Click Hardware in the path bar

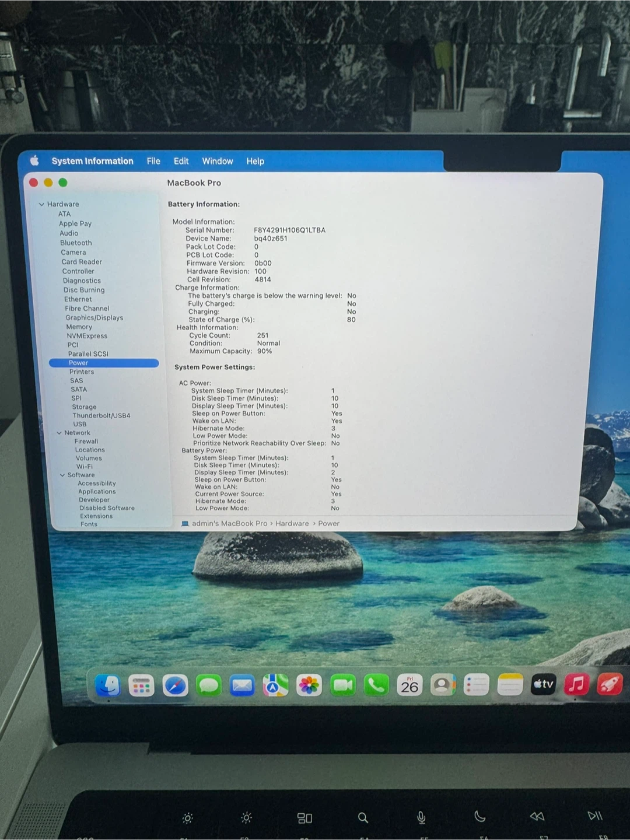pyautogui.click(x=292, y=523)
